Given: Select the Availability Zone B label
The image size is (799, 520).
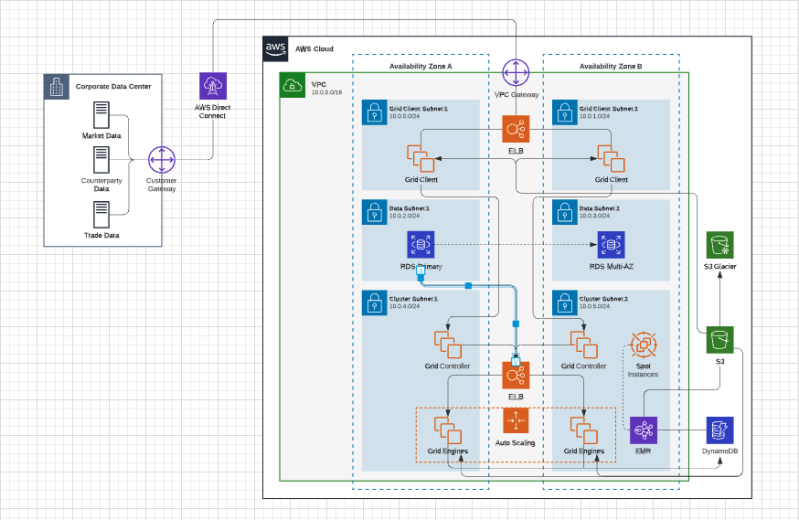Looking at the screenshot, I should coord(610,66).
